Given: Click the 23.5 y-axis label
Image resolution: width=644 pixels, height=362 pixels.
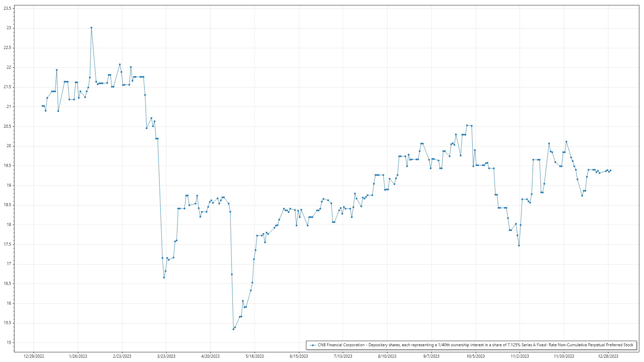Looking at the screenshot, I should [x=7, y=8].
